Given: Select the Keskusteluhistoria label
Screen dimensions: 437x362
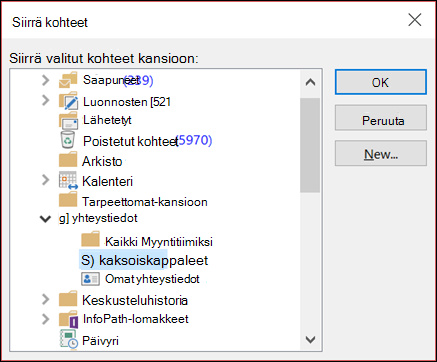Looking at the screenshot, I should pyautogui.click(x=135, y=300).
